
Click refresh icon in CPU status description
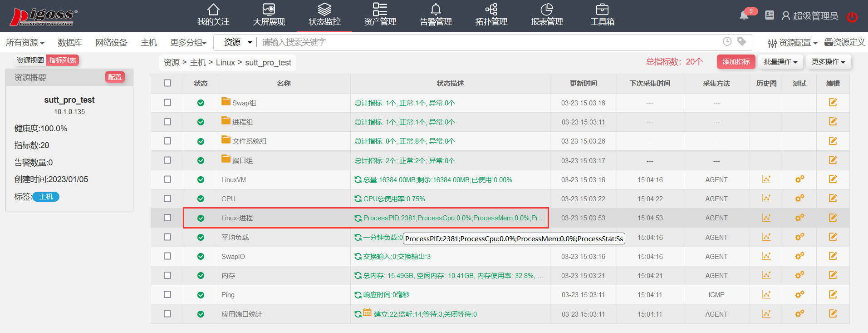pyautogui.click(x=358, y=199)
